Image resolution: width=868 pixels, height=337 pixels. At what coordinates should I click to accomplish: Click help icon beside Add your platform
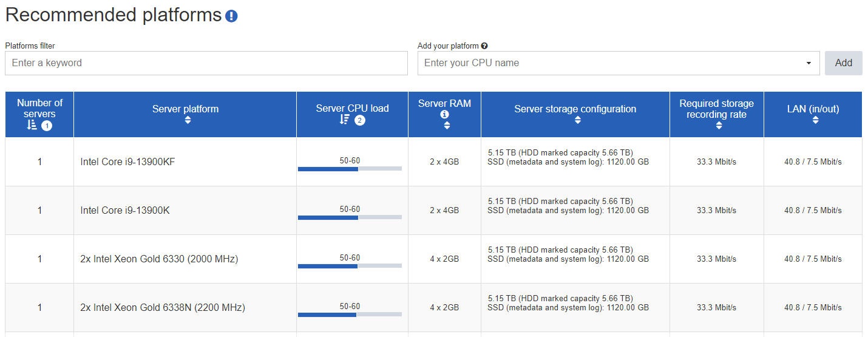(484, 46)
